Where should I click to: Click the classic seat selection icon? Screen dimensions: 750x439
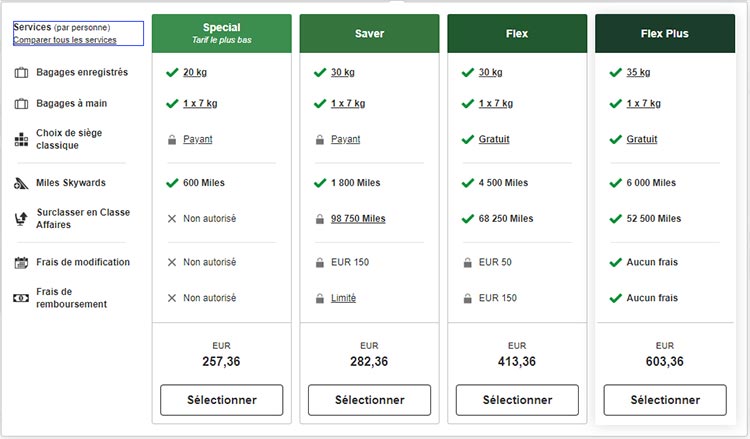[22, 140]
